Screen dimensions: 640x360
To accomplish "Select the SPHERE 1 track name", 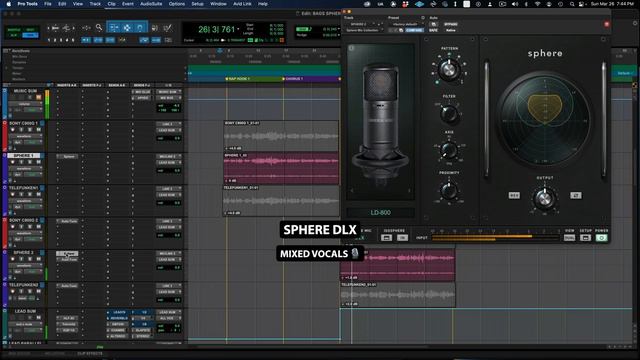I will [24, 156].
